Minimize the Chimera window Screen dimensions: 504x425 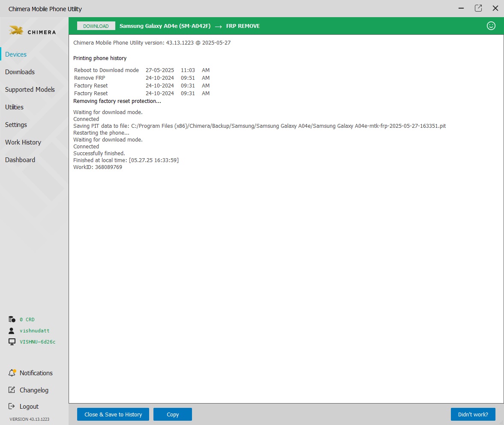pos(461,9)
